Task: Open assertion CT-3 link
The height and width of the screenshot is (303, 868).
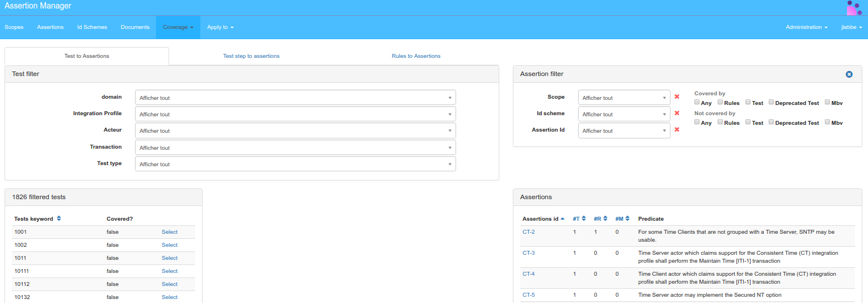Action: [x=528, y=253]
